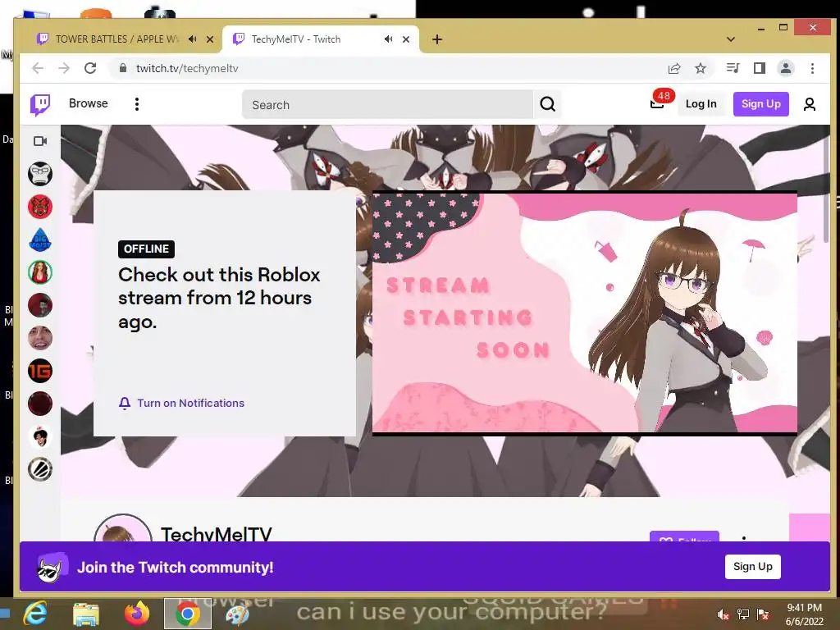Open Internet Explorer from taskbar

click(36, 614)
